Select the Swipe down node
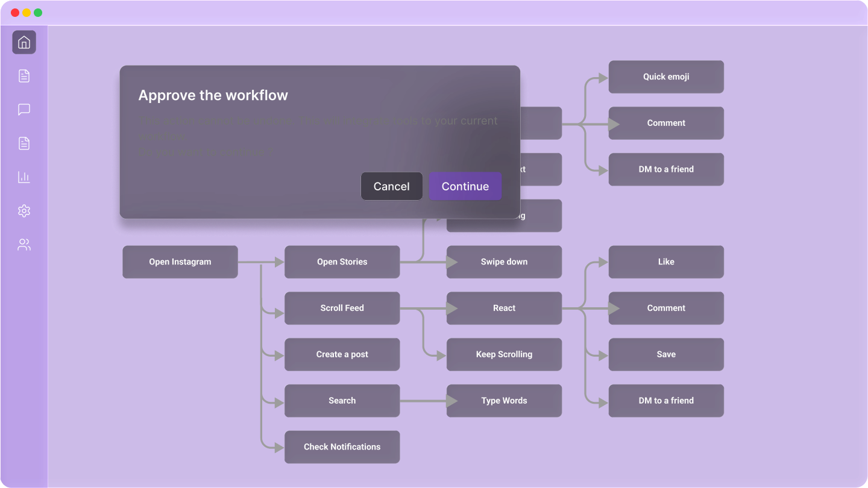 coord(505,261)
